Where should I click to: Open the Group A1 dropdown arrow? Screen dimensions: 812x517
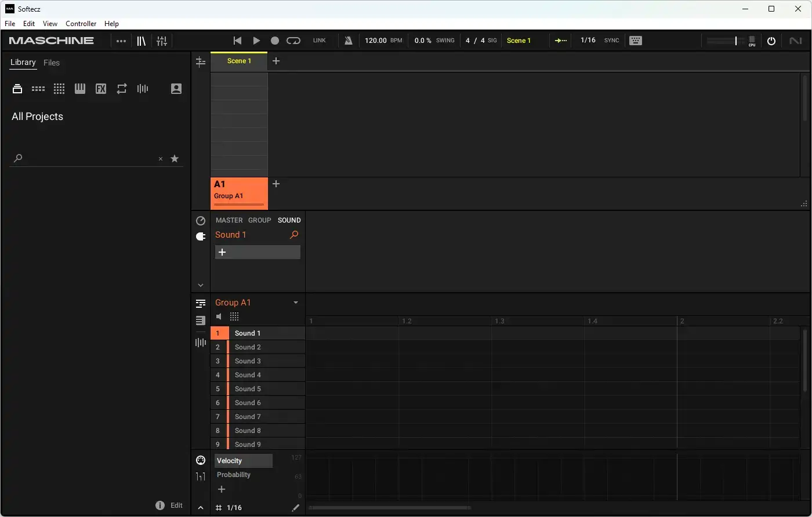(x=296, y=303)
